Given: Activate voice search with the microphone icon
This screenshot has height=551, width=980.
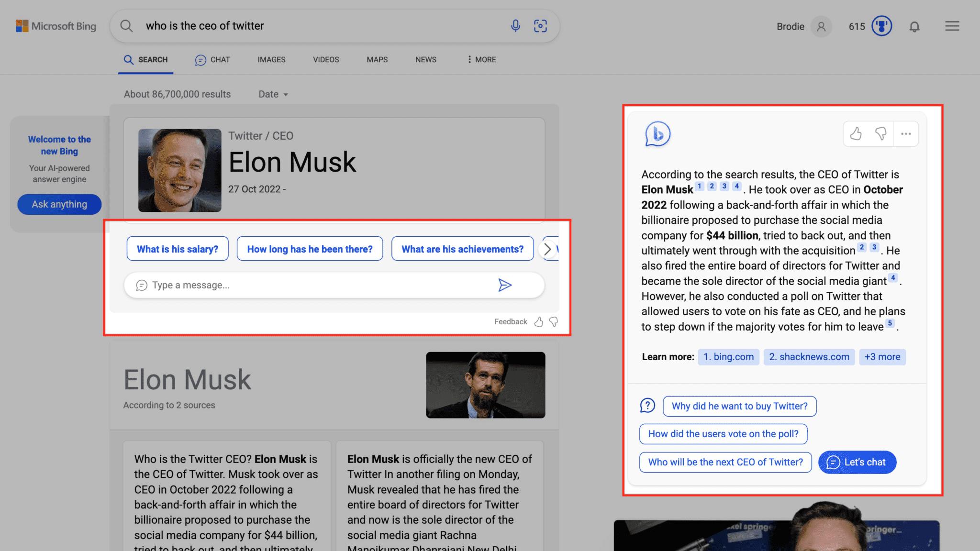Looking at the screenshot, I should click(x=516, y=26).
